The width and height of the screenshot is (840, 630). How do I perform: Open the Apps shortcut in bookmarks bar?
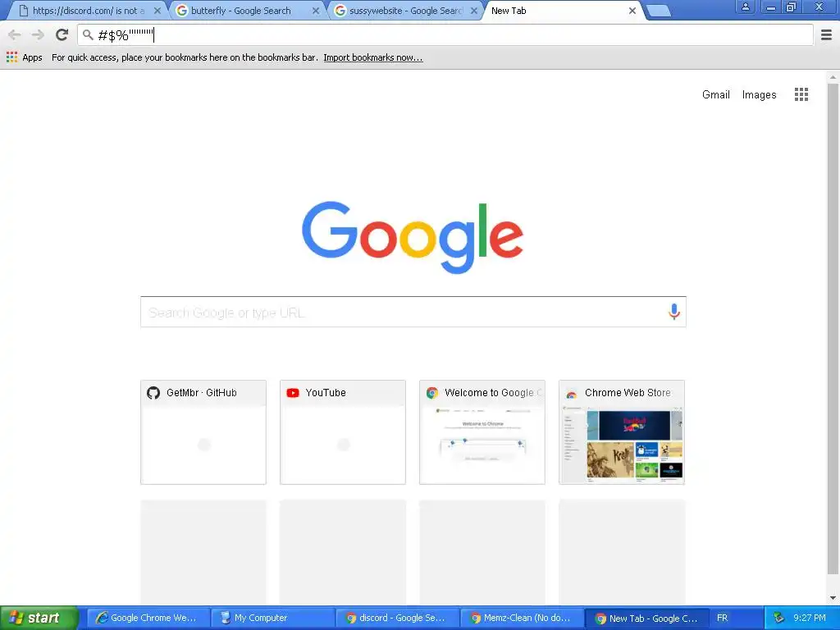(24, 57)
